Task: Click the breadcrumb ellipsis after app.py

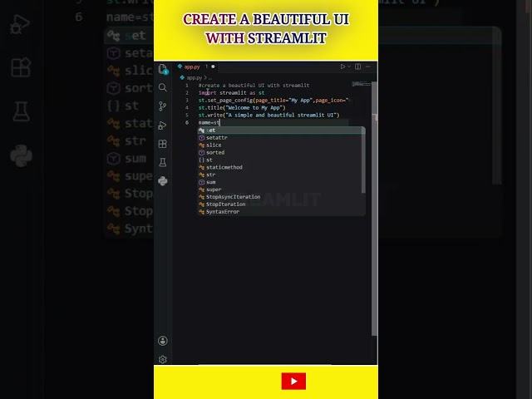Action: (x=210, y=78)
